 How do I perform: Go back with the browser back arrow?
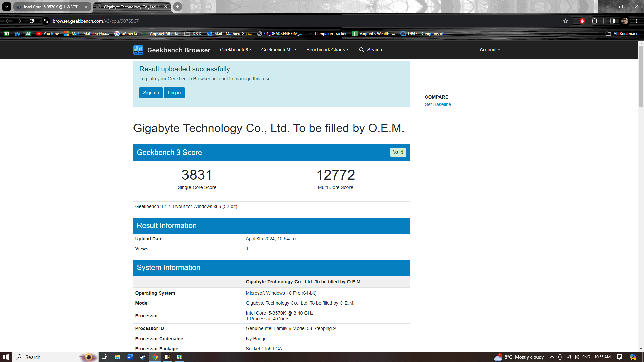pyautogui.click(x=7, y=21)
